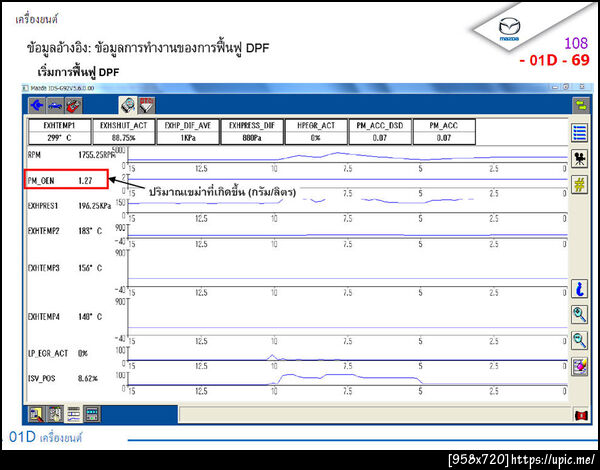Click the ISV_POS graph trace
The width and height of the screenshot is (600, 470).
(x=347, y=379)
